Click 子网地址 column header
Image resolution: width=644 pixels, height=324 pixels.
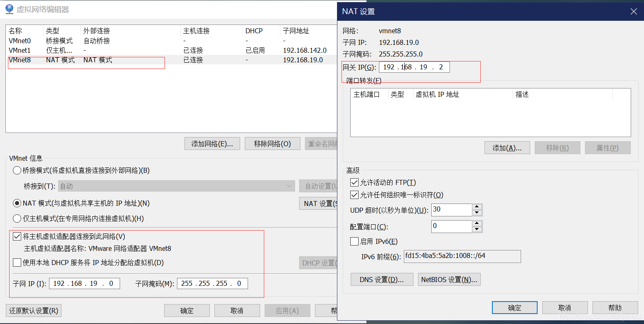point(309,31)
